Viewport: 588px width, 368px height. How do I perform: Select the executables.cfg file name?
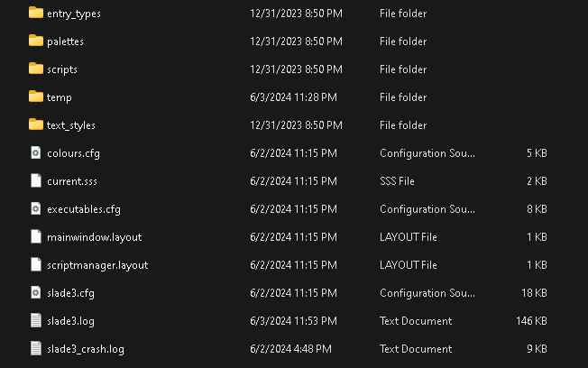click(84, 209)
